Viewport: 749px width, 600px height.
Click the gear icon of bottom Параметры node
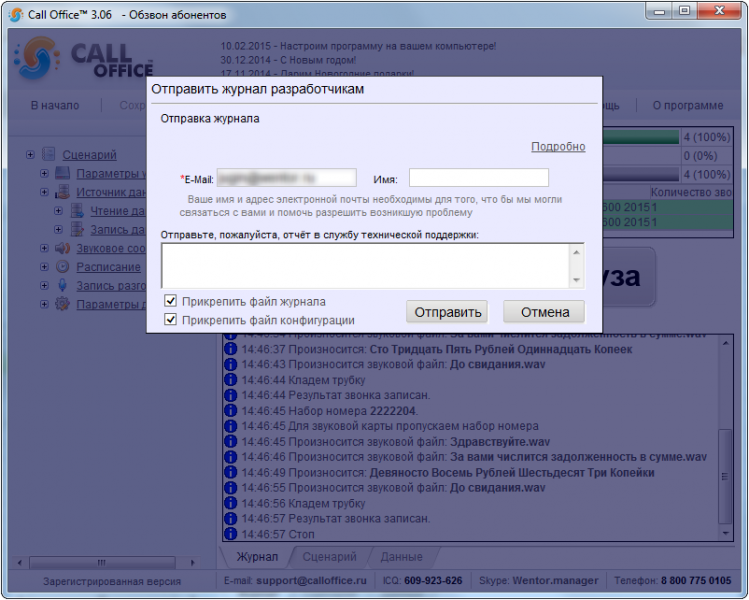pyautogui.click(x=63, y=304)
